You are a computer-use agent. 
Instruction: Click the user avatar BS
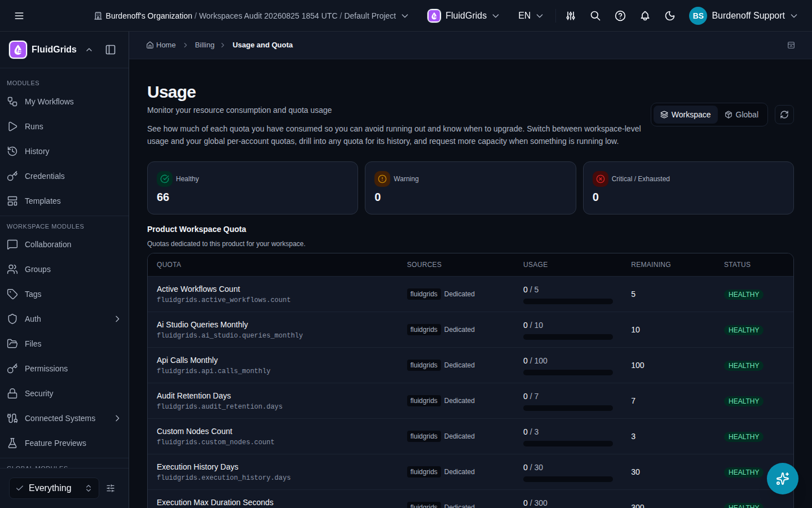coord(698,16)
